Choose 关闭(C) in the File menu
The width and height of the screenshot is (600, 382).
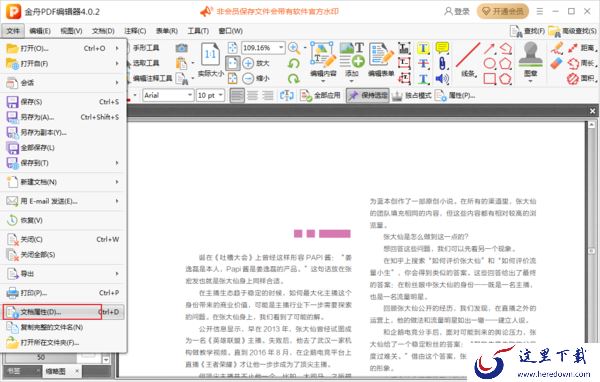(x=63, y=239)
